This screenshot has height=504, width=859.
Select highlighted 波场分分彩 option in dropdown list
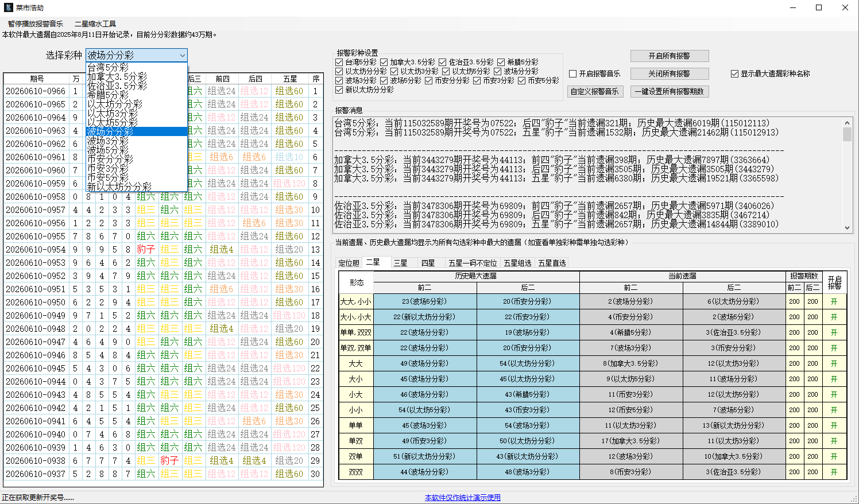[137, 131]
